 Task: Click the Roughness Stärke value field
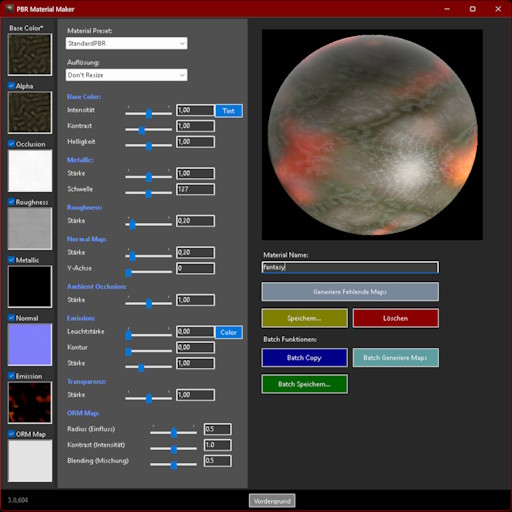[x=195, y=221]
